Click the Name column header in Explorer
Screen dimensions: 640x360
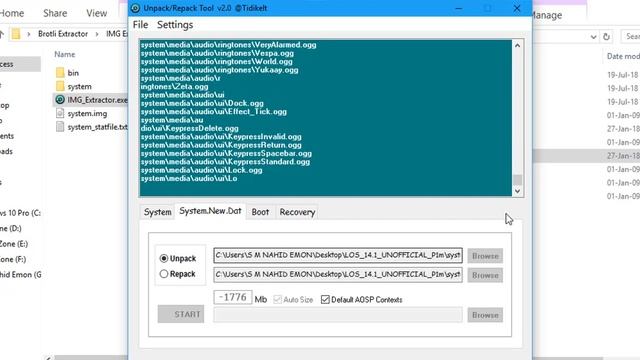(65, 54)
